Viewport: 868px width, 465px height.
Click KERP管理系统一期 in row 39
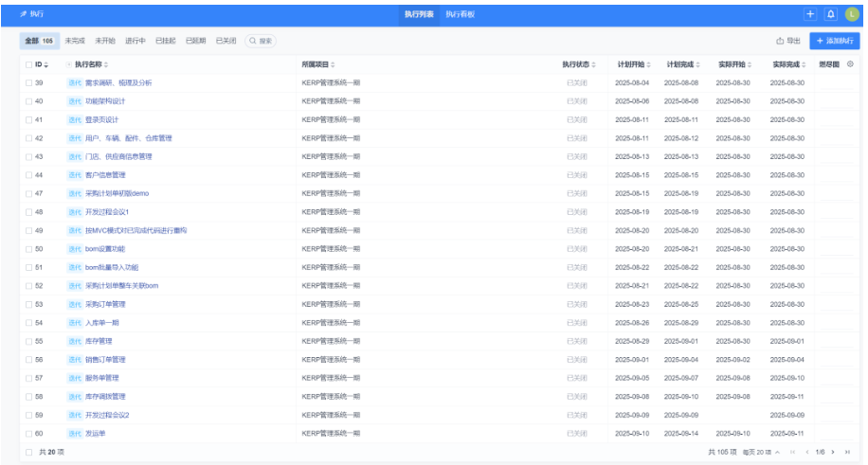click(x=331, y=83)
